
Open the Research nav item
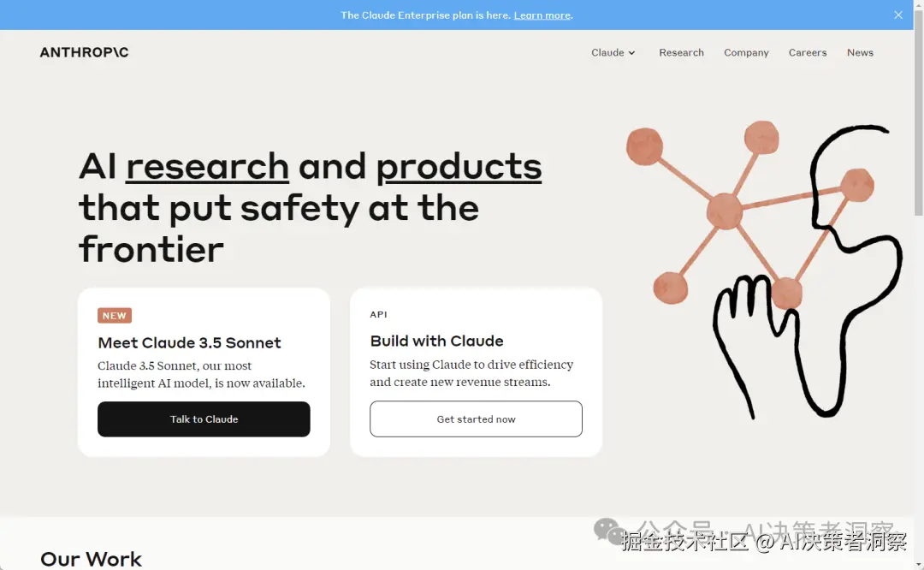click(x=681, y=52)
